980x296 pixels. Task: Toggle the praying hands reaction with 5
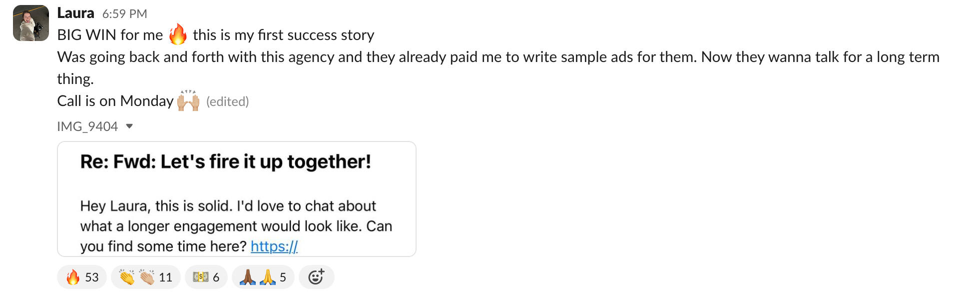coord(263,277)
